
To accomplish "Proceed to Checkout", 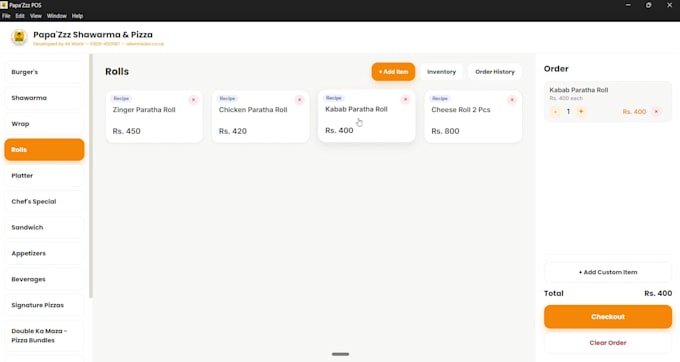I will [608, 316].
